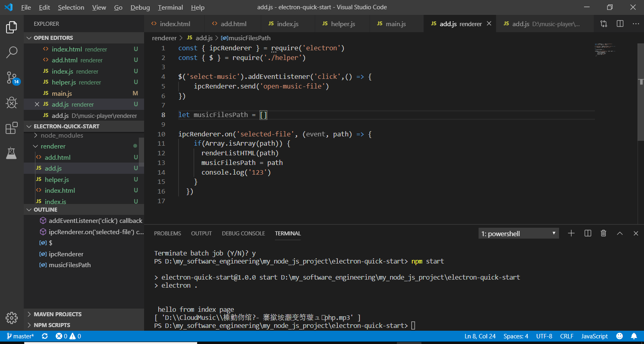Open main.js in Open Editors list
644x344 pixels.
(x=84, y=93)
